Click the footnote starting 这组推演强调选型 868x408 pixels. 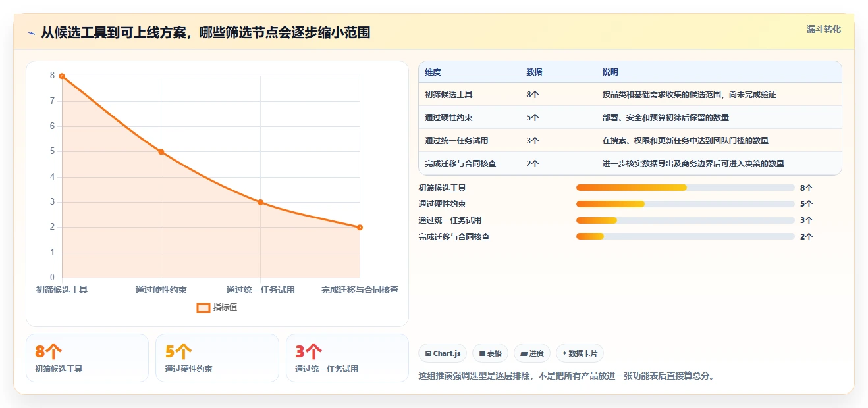click(x=566, y=376)
